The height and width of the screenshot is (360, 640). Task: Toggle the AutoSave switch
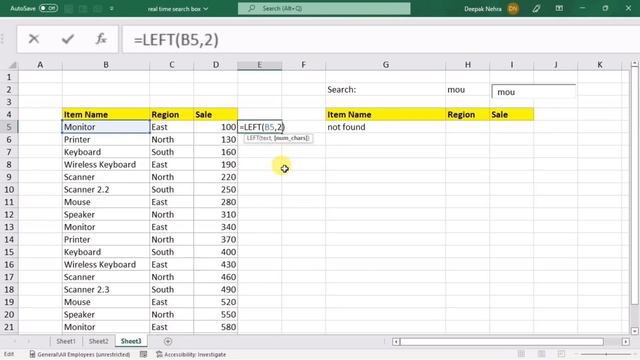pos(49,8)
